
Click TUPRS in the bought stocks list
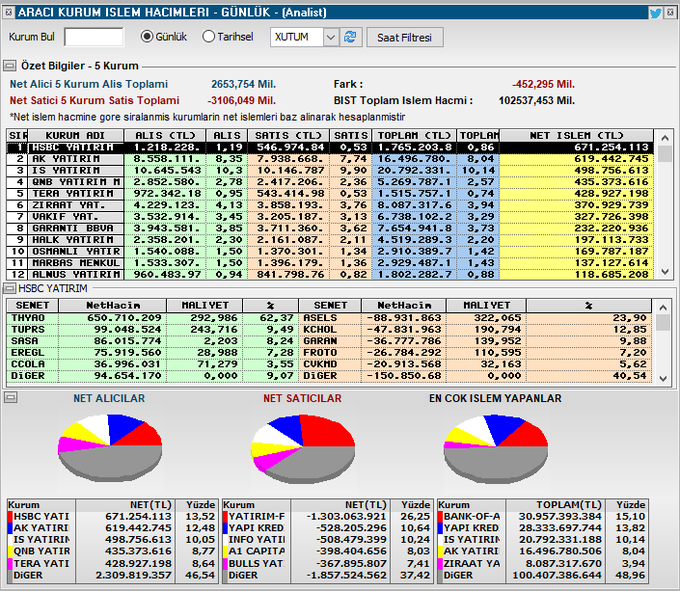28,330
